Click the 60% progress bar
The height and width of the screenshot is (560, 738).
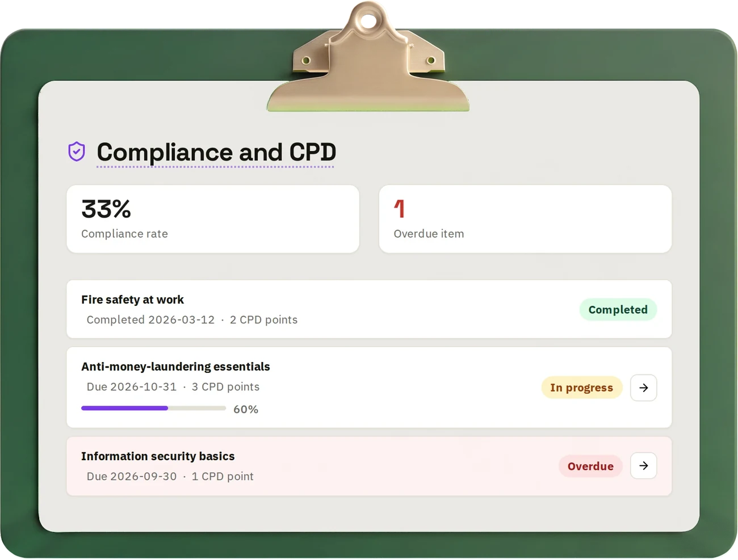[x=153, y=409]
